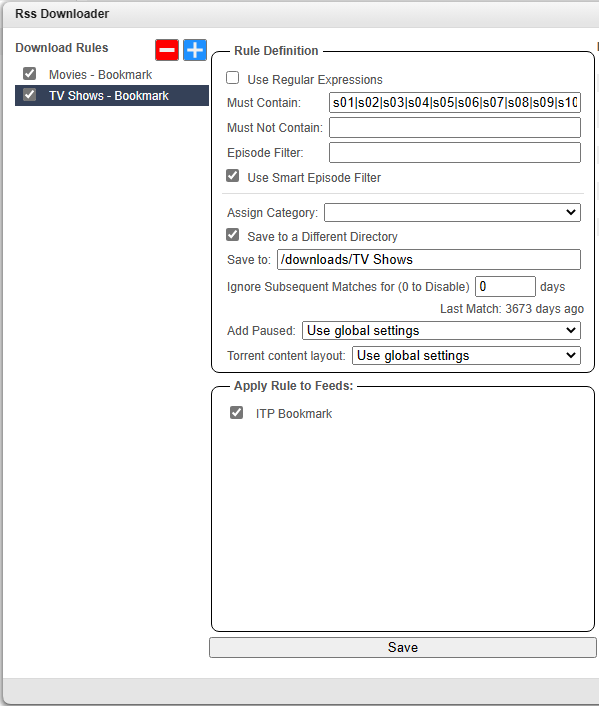Focus the Must Not Contain field

(455, 128)
